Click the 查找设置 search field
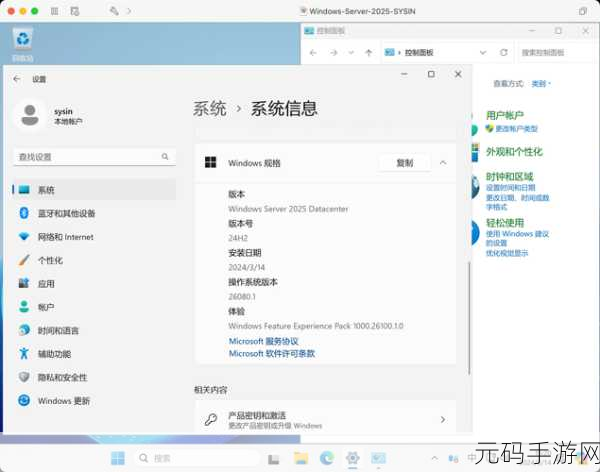 [x=95, y=157]
